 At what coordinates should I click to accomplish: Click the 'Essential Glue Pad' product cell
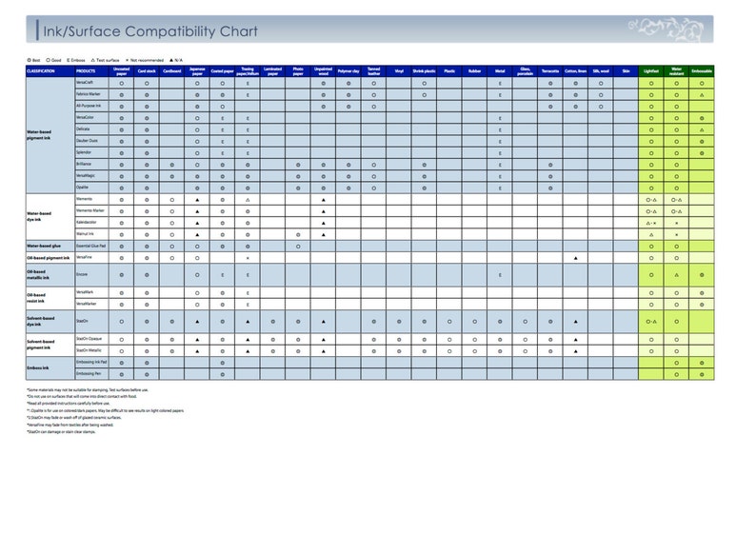[91, 247]
